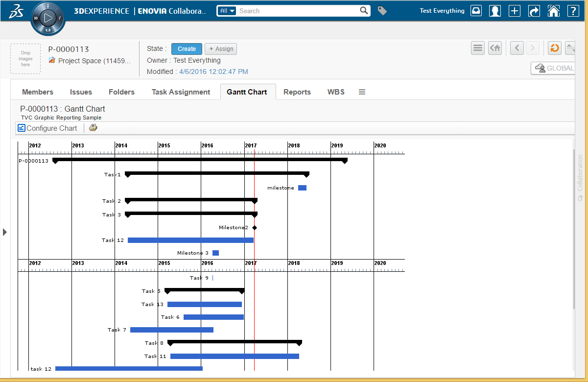Print the Gantt chart via printer icon
Viewport: 588px width, 382px height.
coord(93,128)
